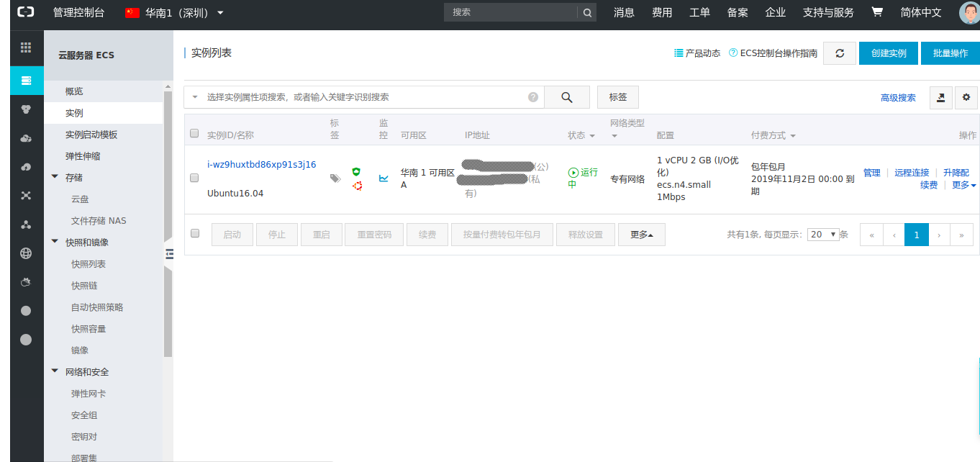Click the export list icon
This screenshot has height=462, width=980.
click(940, 98)
